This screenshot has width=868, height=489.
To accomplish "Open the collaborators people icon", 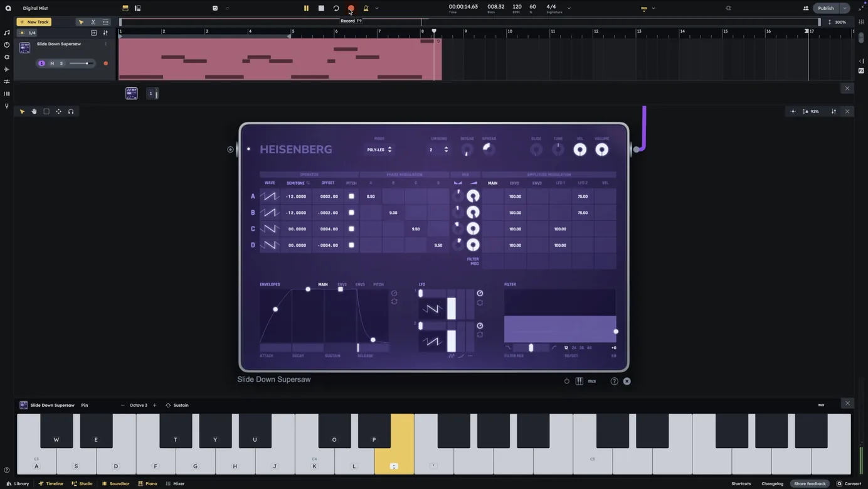I will point(806,8).
